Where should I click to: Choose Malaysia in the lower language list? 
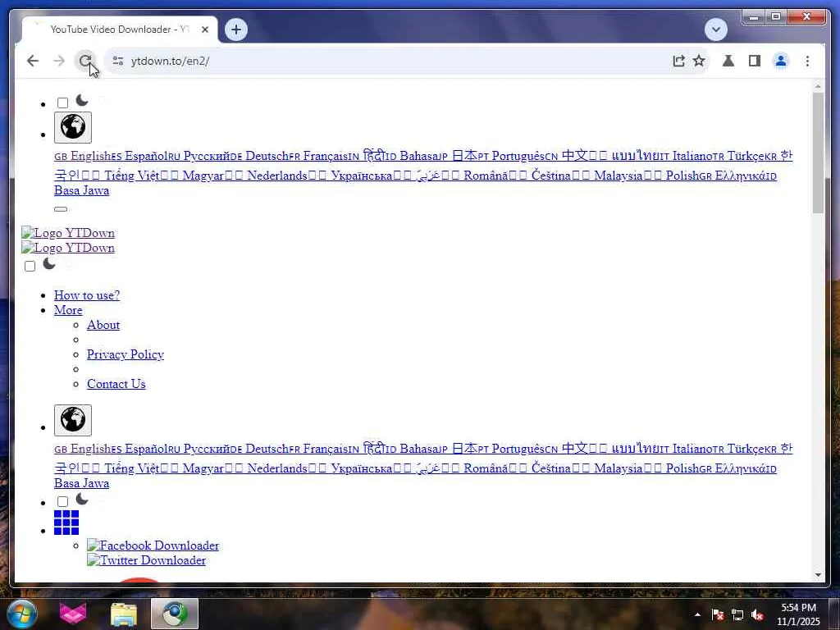click(619, 468)
